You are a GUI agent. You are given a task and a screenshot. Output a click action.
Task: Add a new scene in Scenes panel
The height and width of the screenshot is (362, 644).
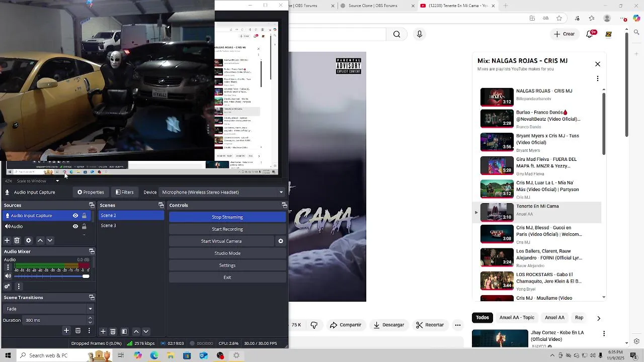pyautogui.click(x=103, y=331)
